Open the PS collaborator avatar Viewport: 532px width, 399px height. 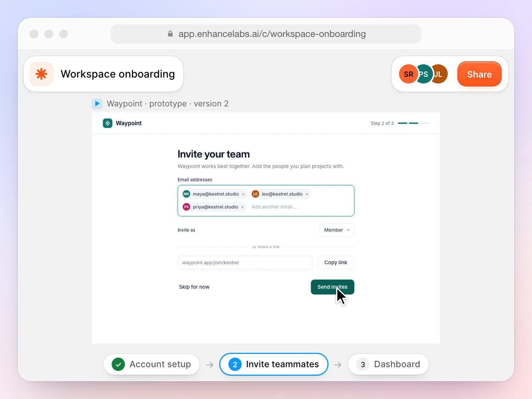(424, 74)
